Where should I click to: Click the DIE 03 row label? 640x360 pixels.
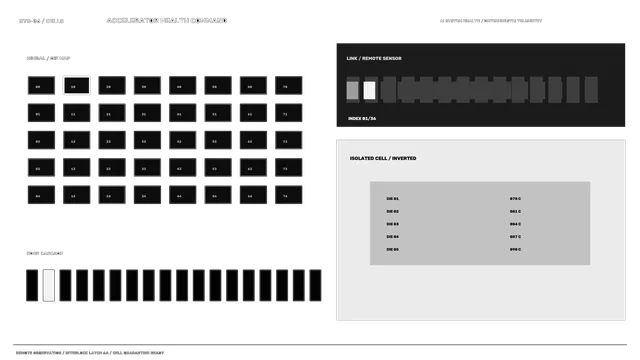[393, 224]
